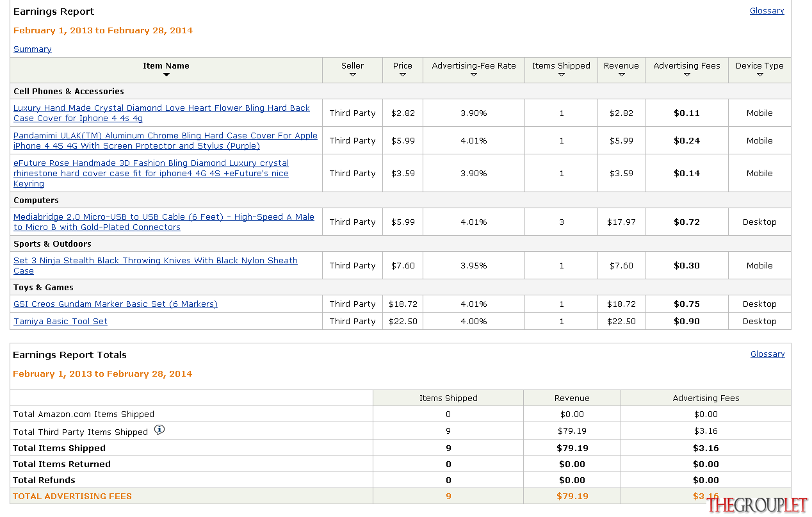The image size is (812, 517).
Task: Sort by Advertising-Fee Rate arrow
Action: 474,75
